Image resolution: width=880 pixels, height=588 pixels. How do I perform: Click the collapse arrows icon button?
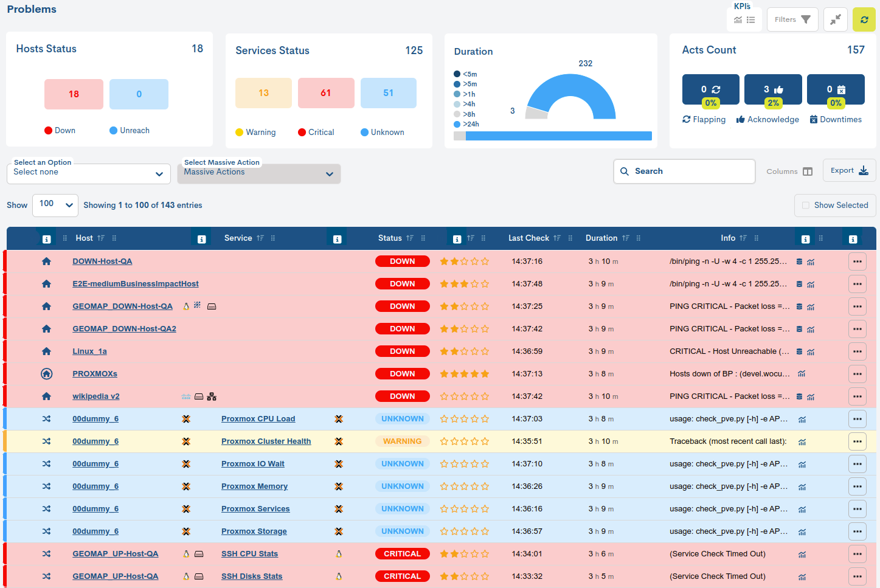tap(835, 19)
